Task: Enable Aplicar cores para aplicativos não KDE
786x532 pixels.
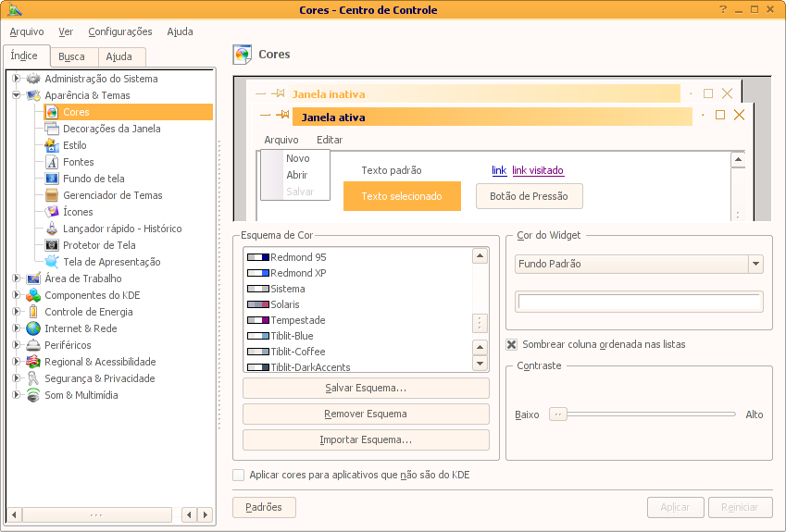Action: pyautogui.click(x=239, y=475)
